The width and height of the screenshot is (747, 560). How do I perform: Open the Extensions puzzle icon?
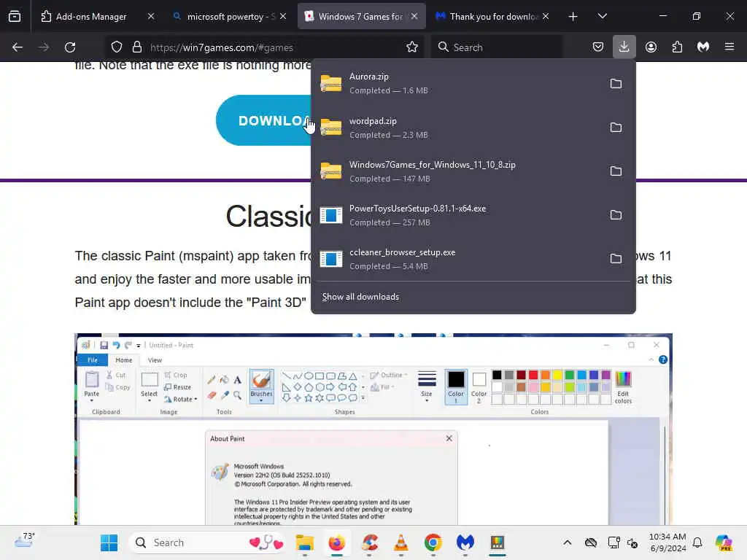677,47
